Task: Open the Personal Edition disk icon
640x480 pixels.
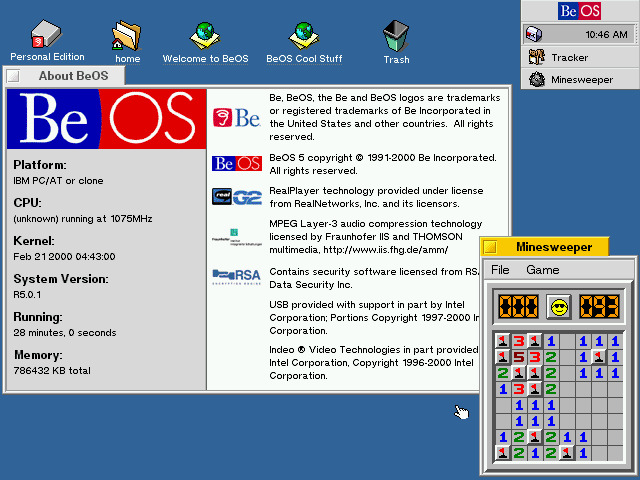Action: (46, 33)
